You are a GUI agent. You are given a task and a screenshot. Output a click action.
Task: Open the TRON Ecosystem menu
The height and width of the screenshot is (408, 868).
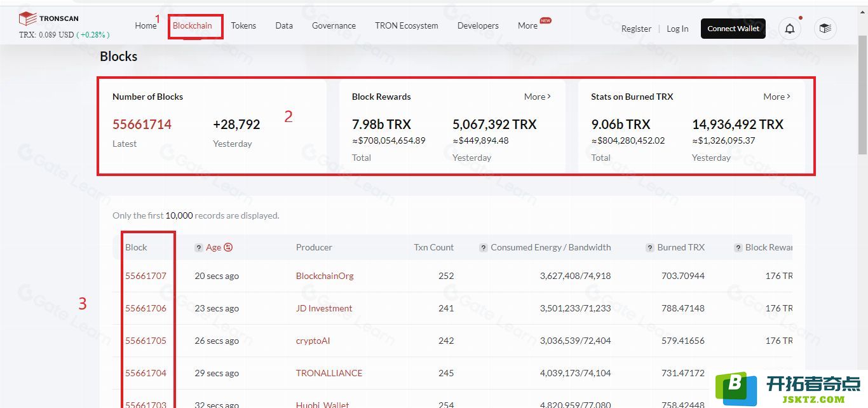[407, 25]
